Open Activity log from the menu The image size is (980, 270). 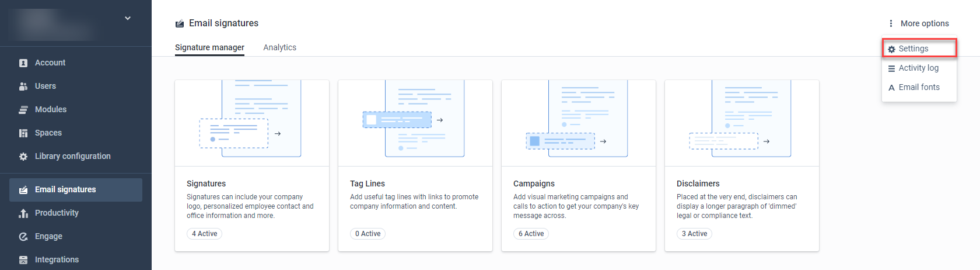click(x=919, y=68)
